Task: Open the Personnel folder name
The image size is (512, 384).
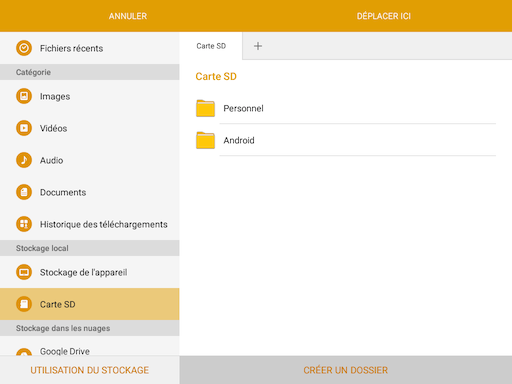Action: tap(243, 108)
